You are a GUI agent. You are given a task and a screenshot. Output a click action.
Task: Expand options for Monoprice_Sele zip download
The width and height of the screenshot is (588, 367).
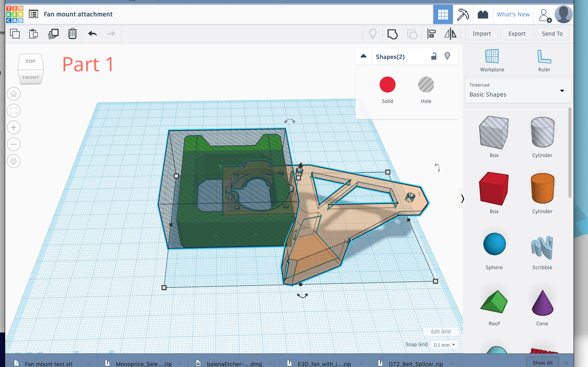pyautogui.click(x=180, y=363)
